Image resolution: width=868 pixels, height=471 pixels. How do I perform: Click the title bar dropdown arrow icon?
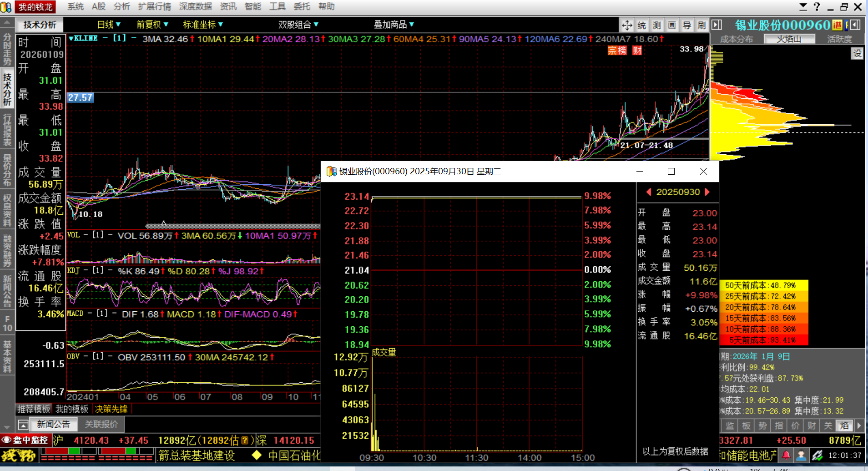click(803, 7)
